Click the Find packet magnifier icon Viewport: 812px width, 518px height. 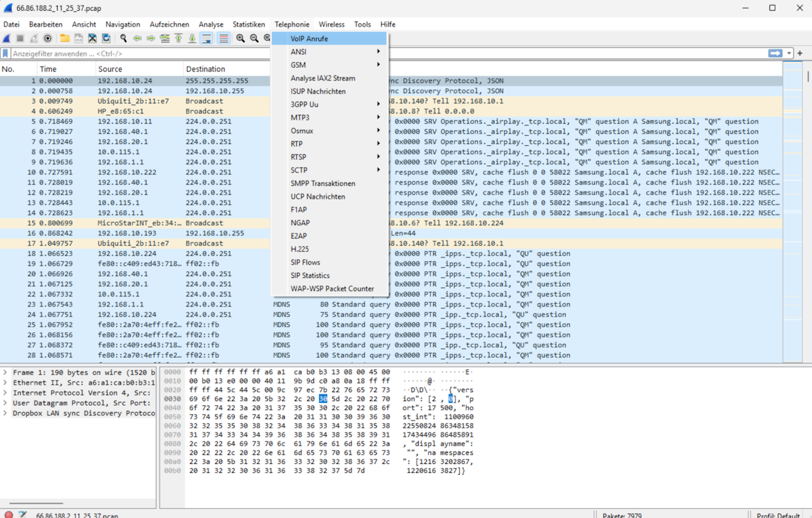(123, 38)
